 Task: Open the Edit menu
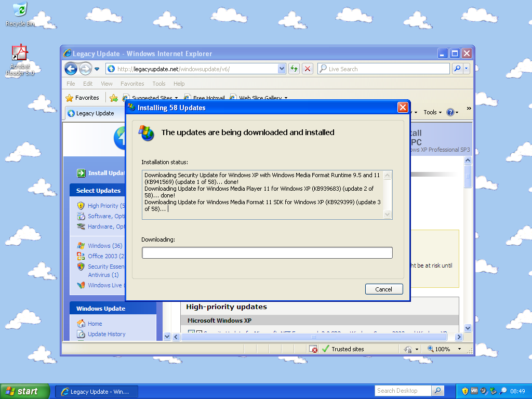(x=87, y=84)
